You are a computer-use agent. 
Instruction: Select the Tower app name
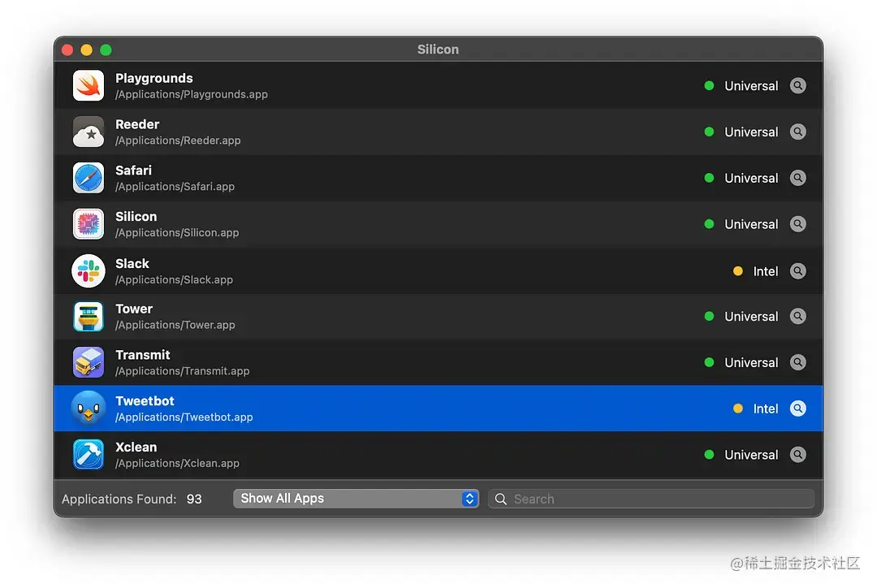134,309
